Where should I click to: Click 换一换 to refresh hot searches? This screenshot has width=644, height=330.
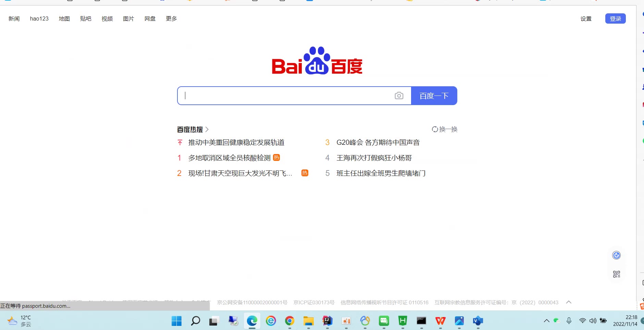tap(448, 129)
